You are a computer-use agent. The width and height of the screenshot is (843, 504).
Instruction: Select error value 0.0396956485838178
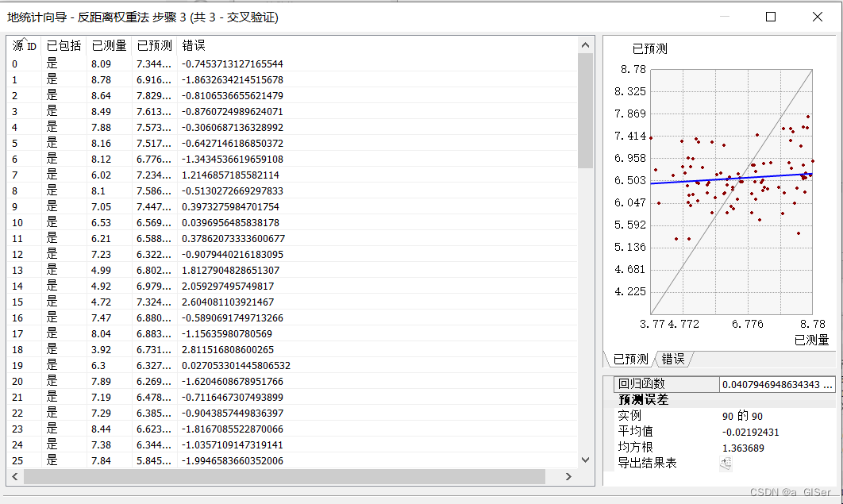click(230, 222)
